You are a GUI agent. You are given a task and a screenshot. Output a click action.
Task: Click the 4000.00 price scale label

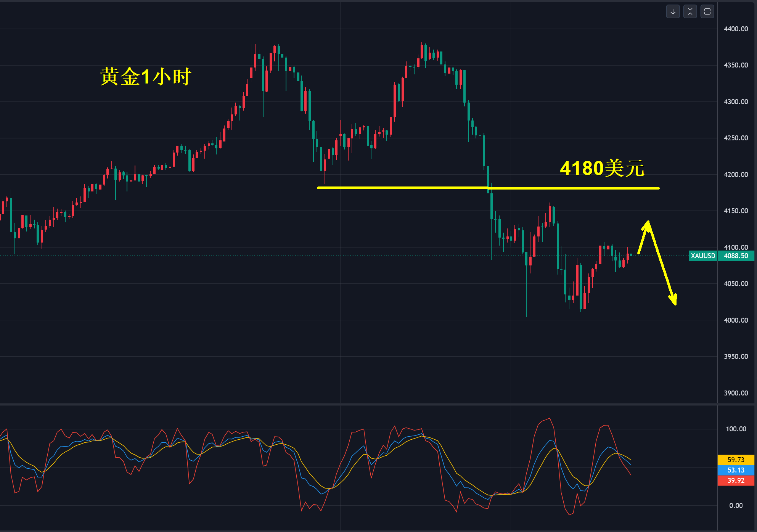coord(736,320)
